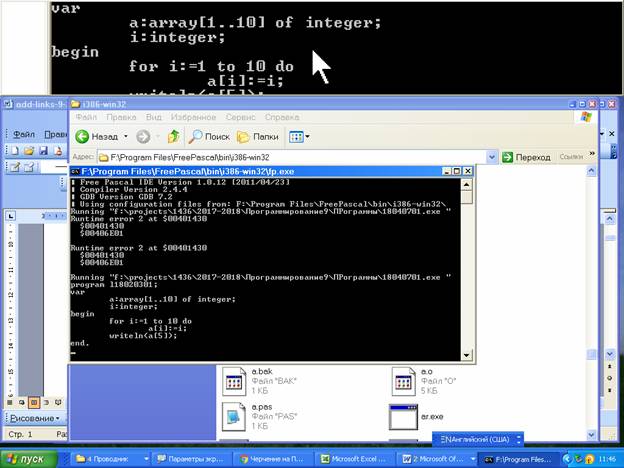Click the system tray clock 11:46
This screenshot has height=468, width=624.
609,460
